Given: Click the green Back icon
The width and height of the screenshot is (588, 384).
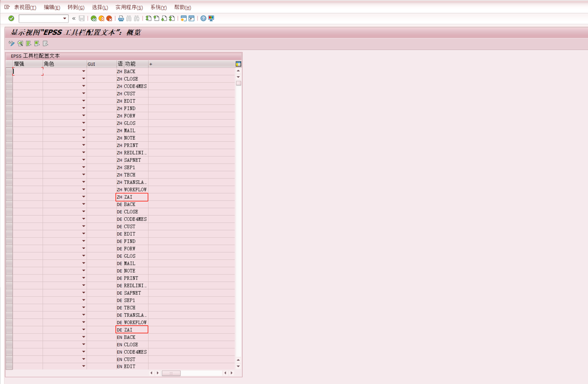Looking at the screenshot, I should pos(94,18).
